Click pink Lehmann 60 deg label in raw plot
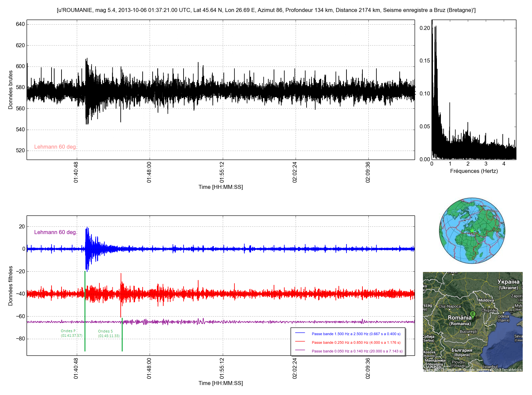The image size is (532, 395). 55,147
